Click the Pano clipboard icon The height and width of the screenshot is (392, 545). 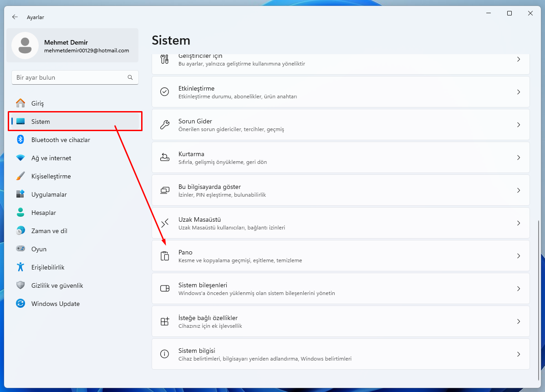click(165, 256)
